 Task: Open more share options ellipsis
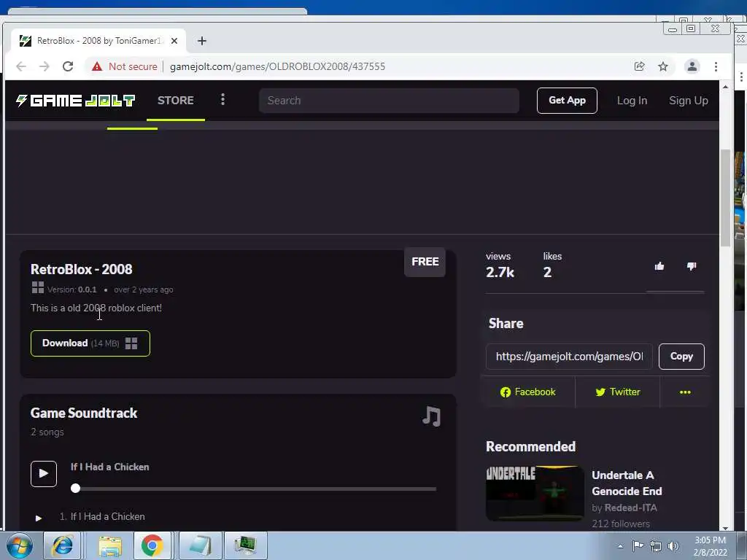[x=685, y=392]
